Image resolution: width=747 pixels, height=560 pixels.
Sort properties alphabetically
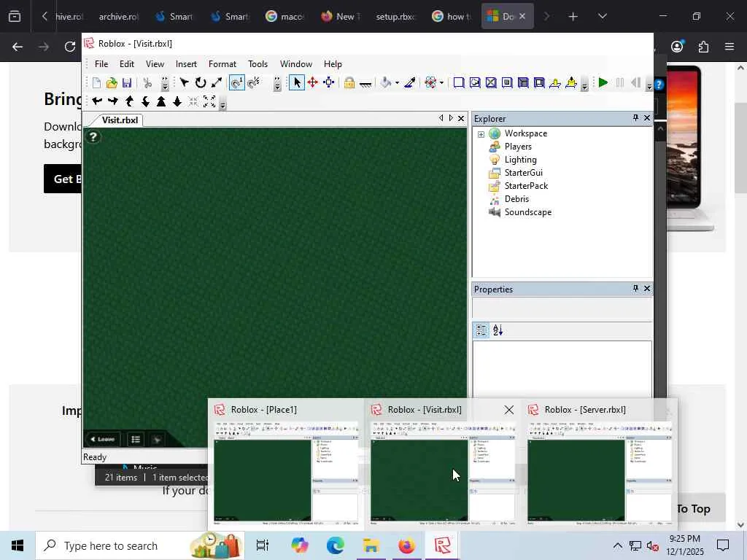tap(498, 330)
